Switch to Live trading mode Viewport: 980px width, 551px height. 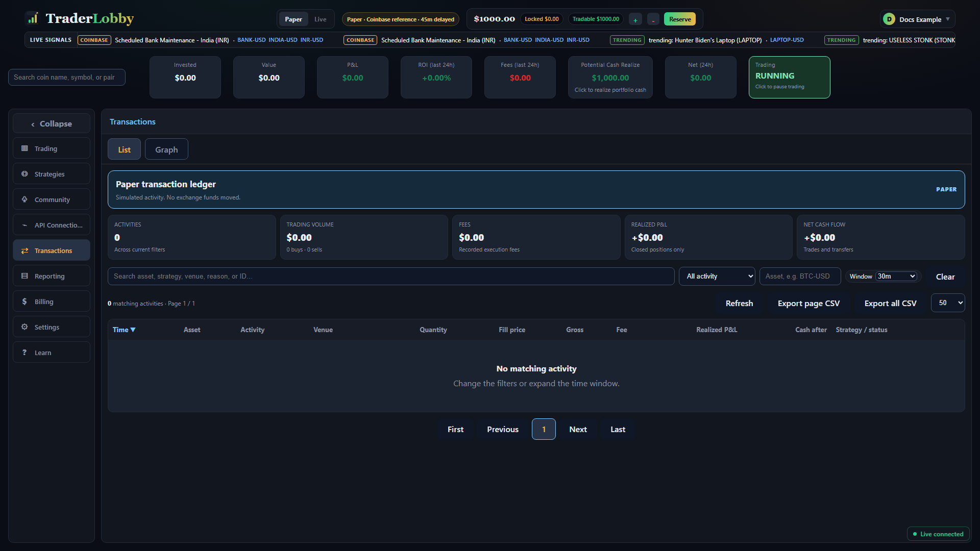(x=320, y=19)
